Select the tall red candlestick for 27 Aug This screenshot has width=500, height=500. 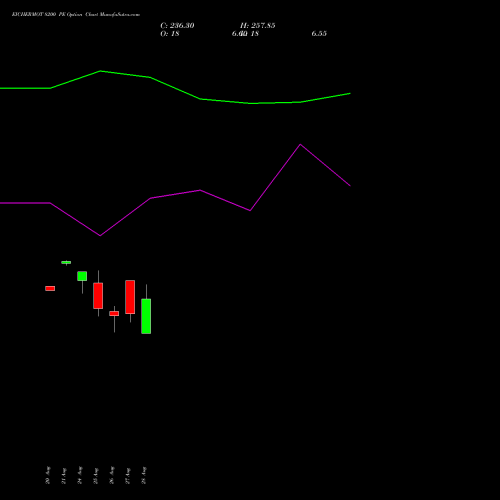[130, 297]
